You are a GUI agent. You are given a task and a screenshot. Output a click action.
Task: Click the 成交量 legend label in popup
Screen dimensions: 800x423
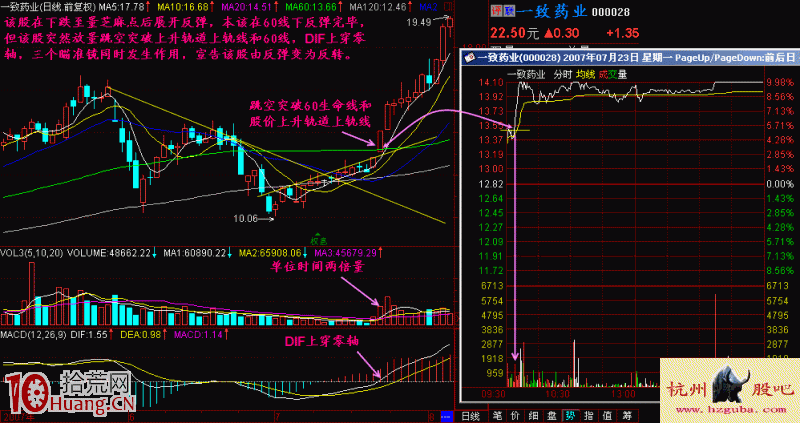point(612,74)
